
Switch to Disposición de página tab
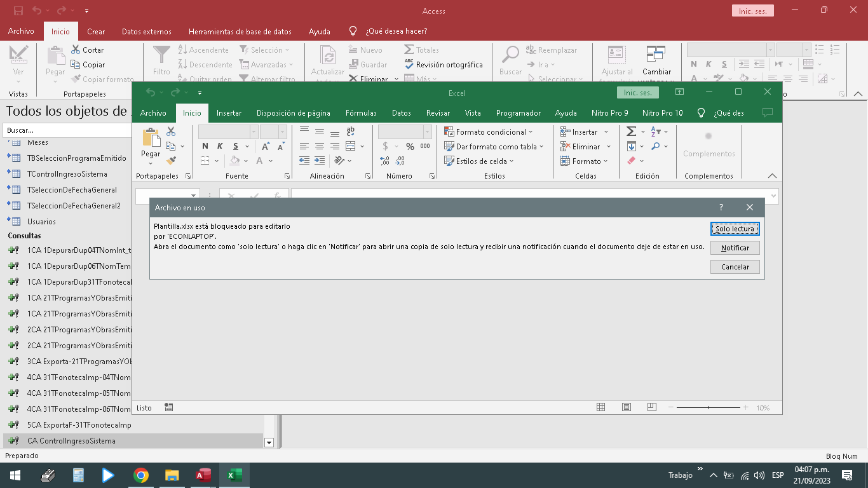pos(294,112)
